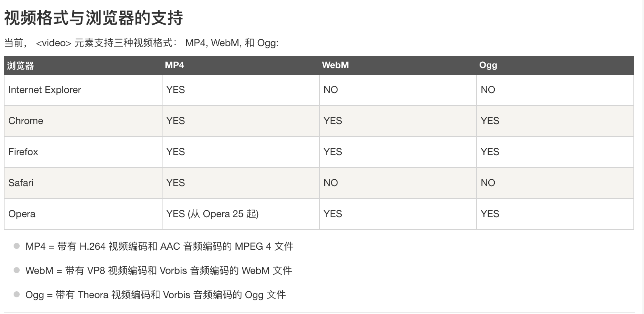This screenshot has height=314, width=644.
Task: Select Firefox's Ogg "YES" cell
Action: coord(490,152)
